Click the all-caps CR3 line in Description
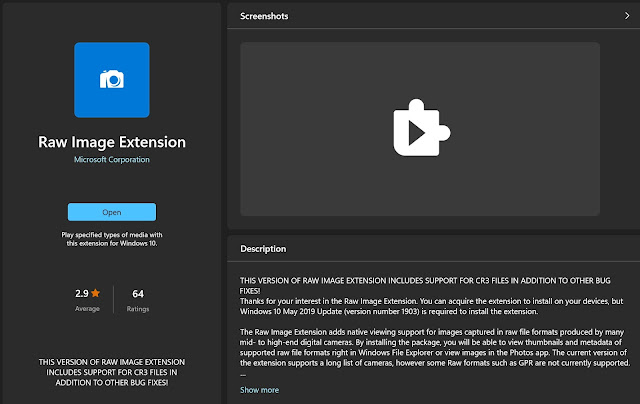This screenshot has width=640, height=404. (x=425, y=286)
